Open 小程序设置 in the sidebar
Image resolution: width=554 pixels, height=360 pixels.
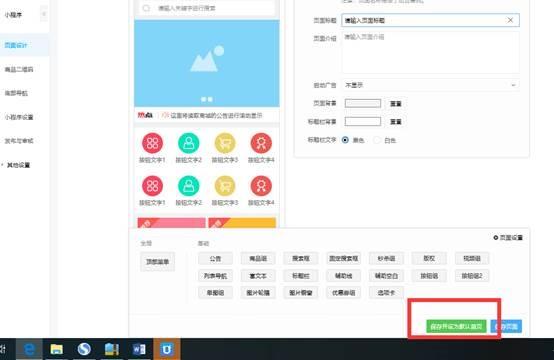coord(19,117)
